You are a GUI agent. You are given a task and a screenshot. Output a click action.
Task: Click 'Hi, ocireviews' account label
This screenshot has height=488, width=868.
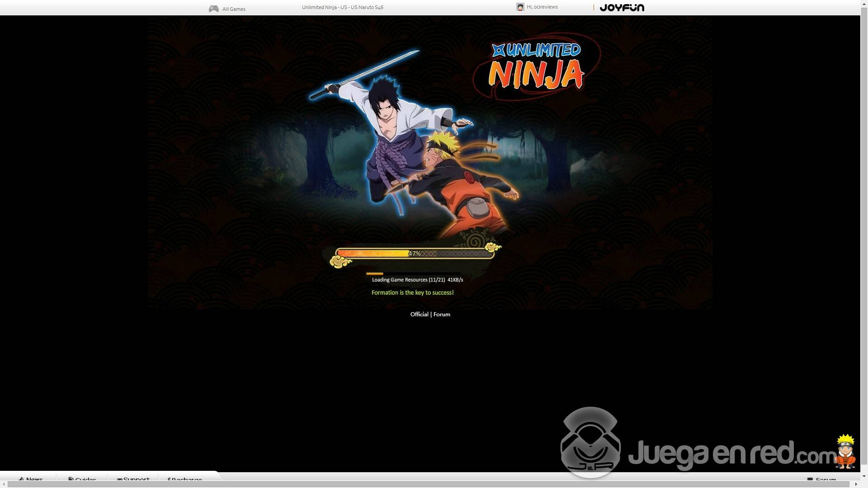pos(542,7)
